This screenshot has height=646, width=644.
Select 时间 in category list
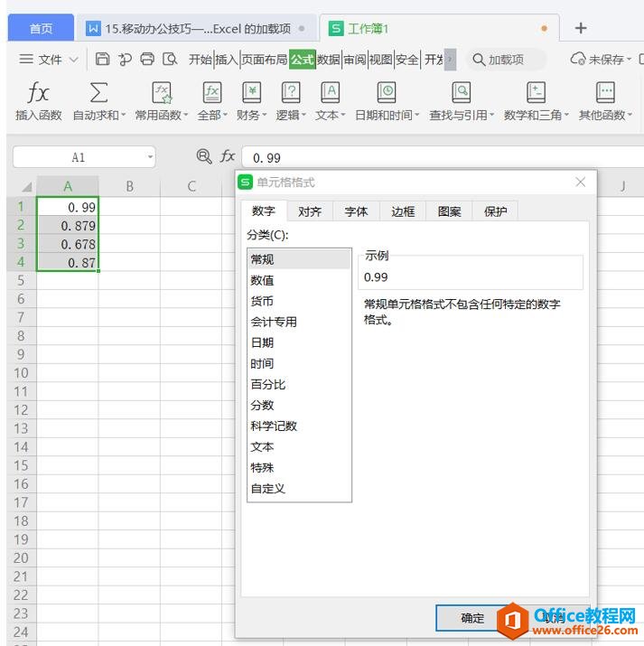pos(299,363)
